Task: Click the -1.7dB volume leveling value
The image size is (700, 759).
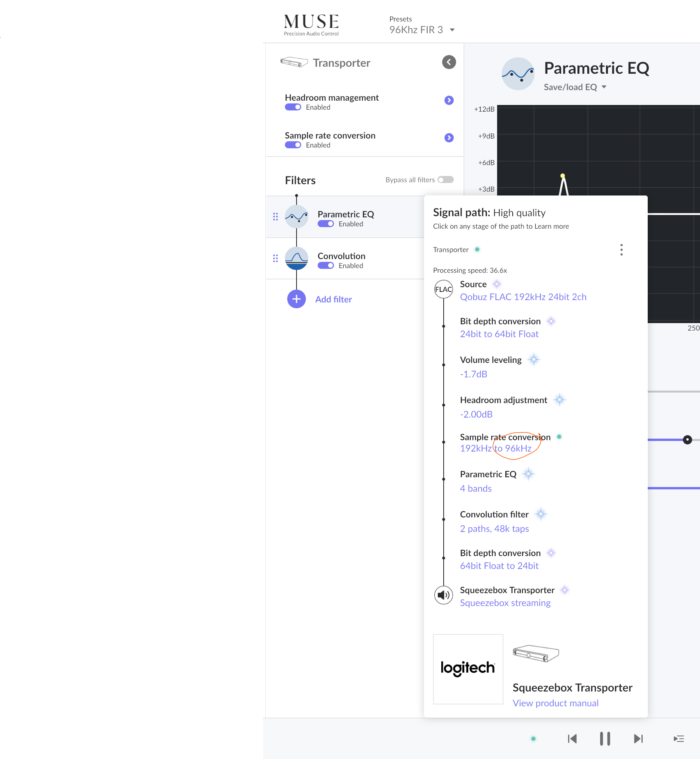Action: click(x=474, y=374)
